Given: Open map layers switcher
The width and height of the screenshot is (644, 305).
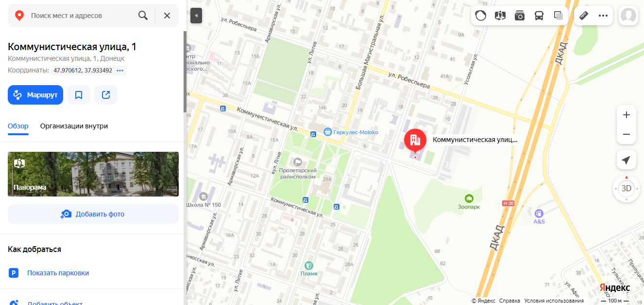Looking at the screenshot, I should click(559, 16).
